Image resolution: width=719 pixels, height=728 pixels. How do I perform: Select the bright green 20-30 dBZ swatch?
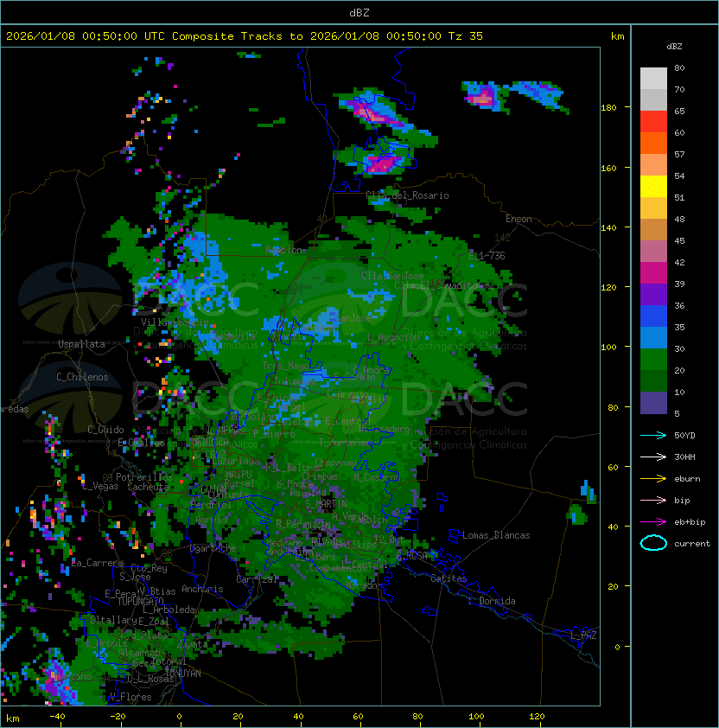[653, 360]
